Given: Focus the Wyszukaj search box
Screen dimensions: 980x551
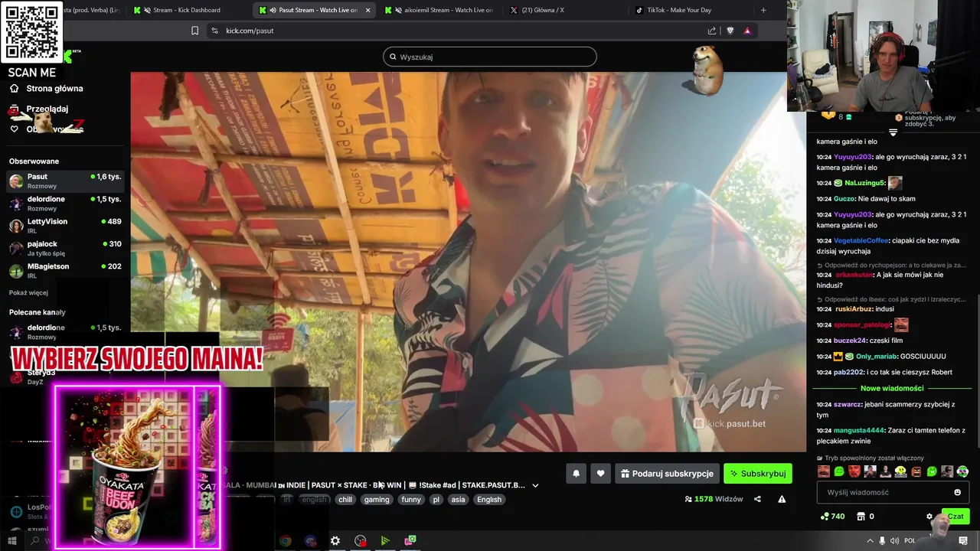Looking at the screenshot, I should point(490,57).
